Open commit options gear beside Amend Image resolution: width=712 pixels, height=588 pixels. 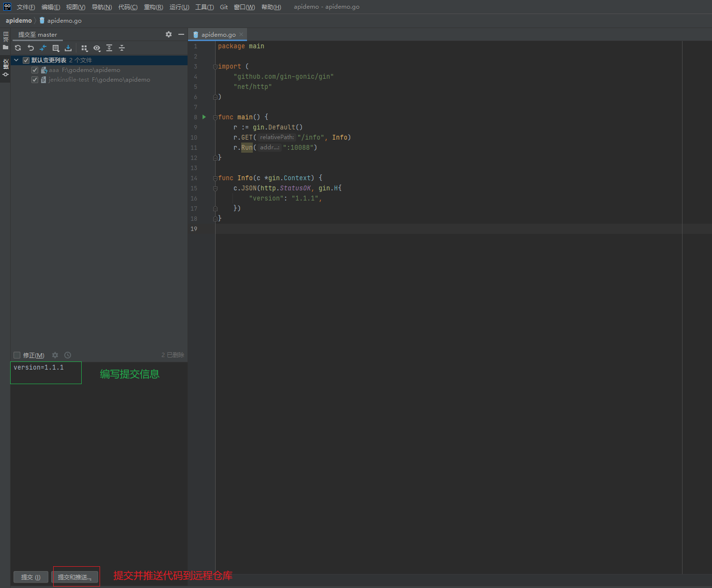point(55,355)
